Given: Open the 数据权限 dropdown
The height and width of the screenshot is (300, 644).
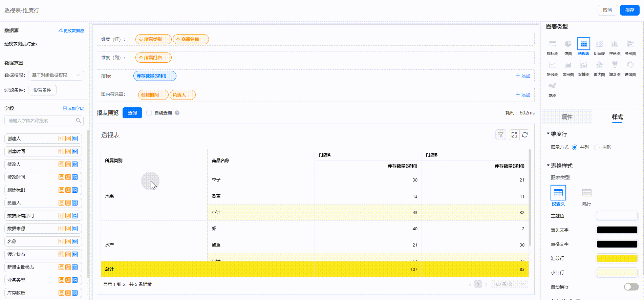Looking at the screenshot, I should click(x=56, y=75).
